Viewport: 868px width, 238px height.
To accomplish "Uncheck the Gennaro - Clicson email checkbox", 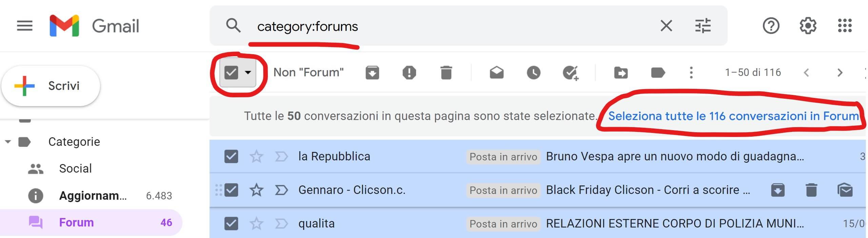I will coord(231,190).
